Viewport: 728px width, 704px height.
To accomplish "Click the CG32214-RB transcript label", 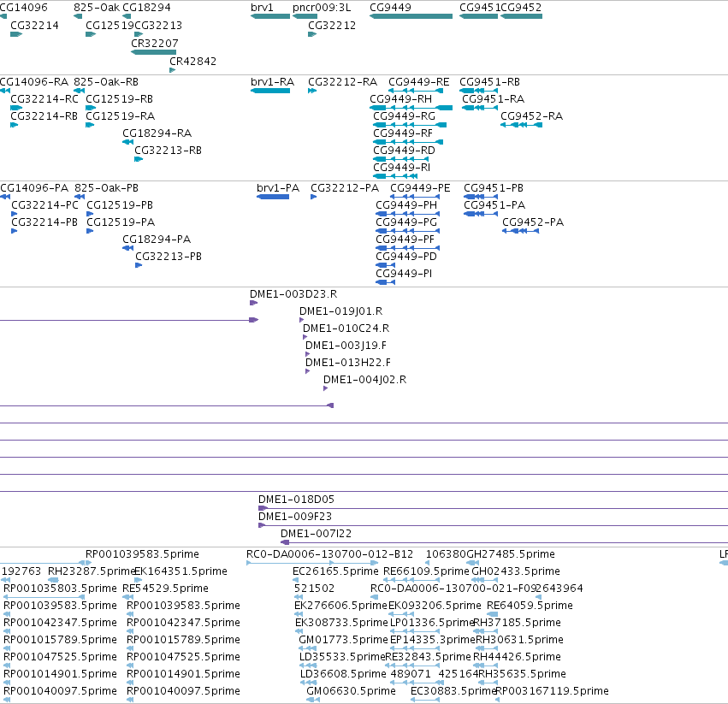I will coord(44,116).
